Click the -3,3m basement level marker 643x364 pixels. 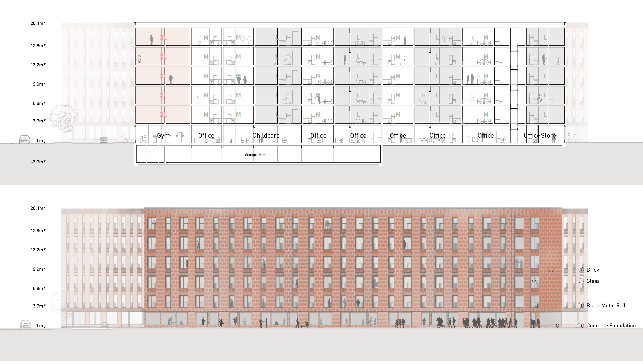click(38, 162)
